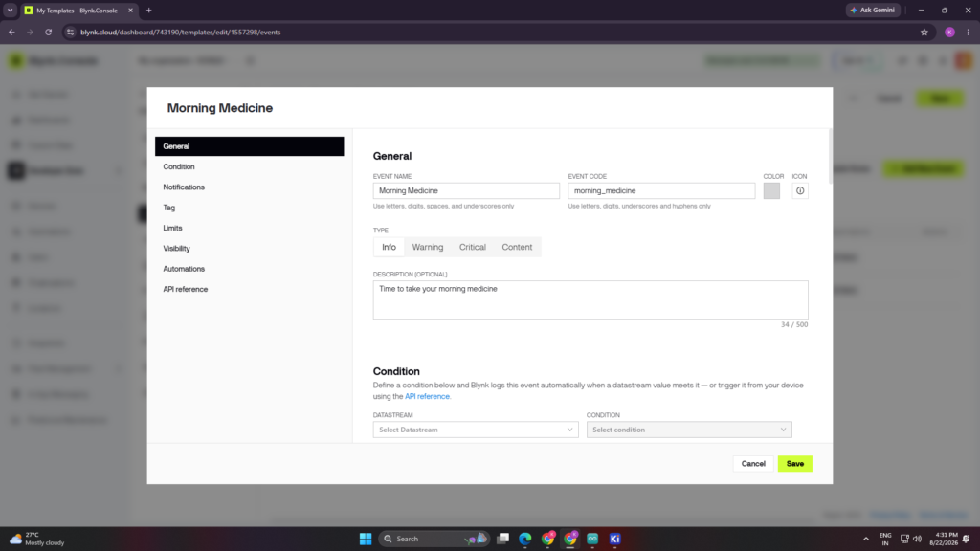This screenshot has height=551, width=980.
Task: Open the taskbar clock and date
Action: [x=943, y=539]
